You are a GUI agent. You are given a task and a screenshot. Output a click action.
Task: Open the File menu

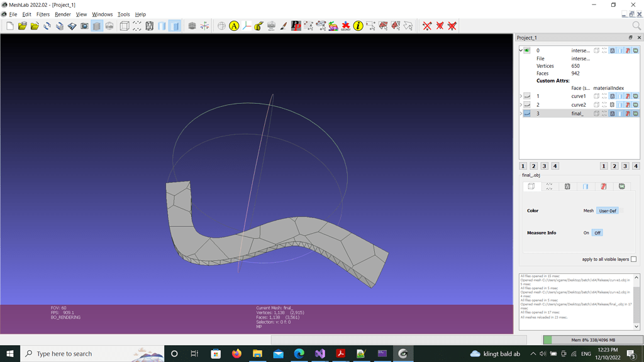(13, 14)
